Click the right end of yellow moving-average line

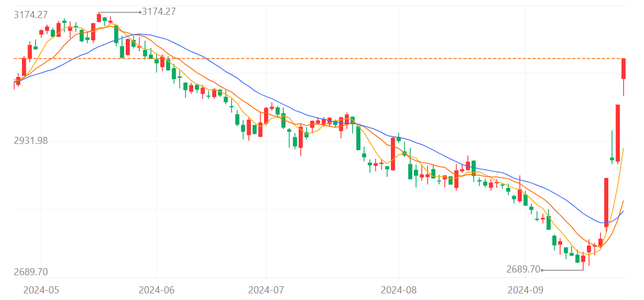pyautogui.click(x=624, y=148)
